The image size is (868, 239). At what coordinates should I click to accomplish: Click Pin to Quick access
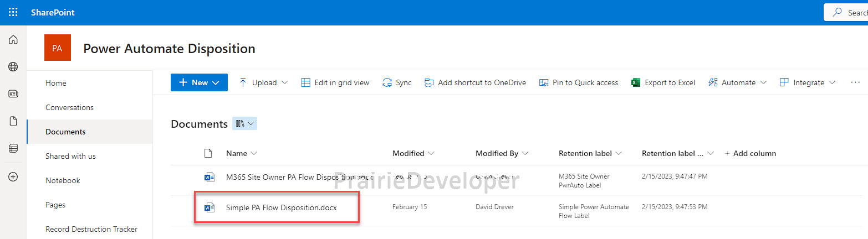coord(579,82)
